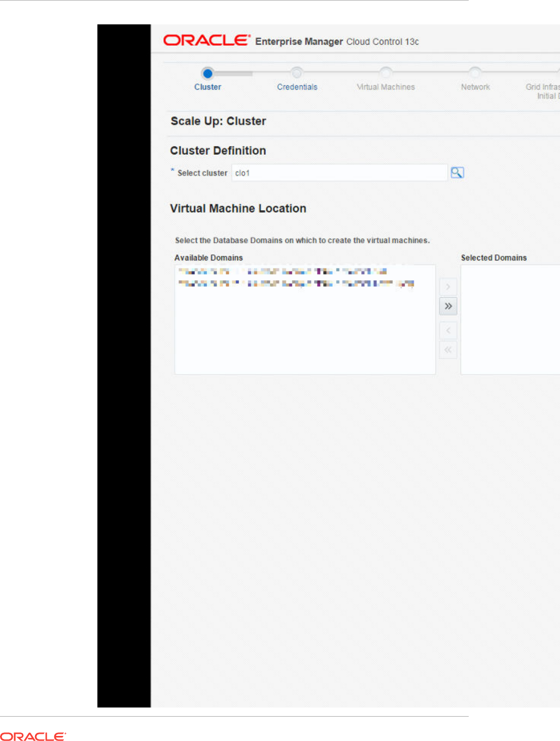Click the Select cluster input field

(339, 173)
